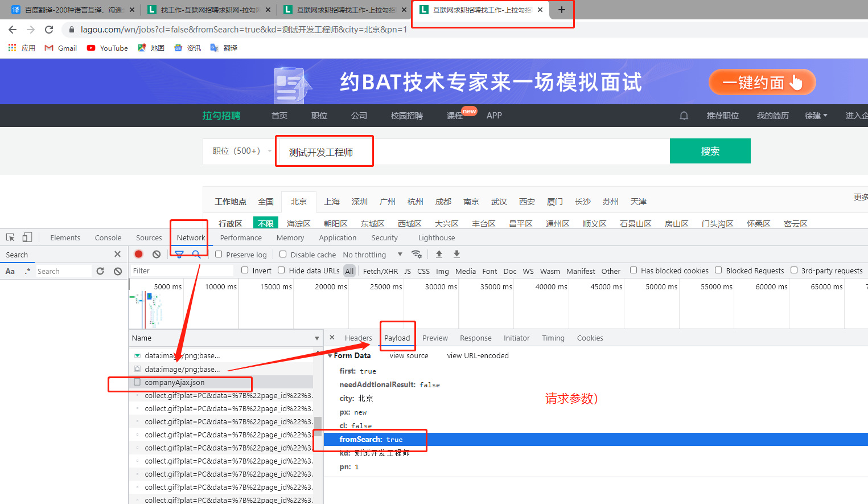Viewport: 868px width, 504px height.
Task: Open the Cookies tab of request
Action: click(590, 338)
